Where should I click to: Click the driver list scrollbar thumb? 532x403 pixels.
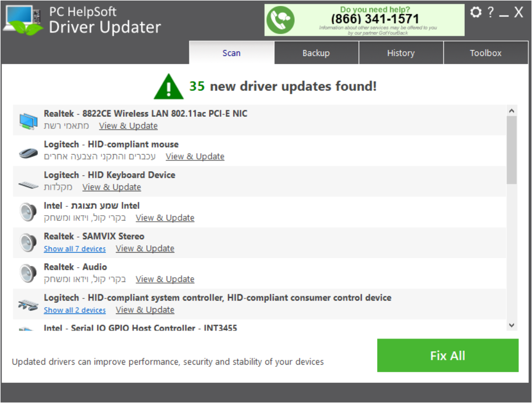[x=512, y=150]
